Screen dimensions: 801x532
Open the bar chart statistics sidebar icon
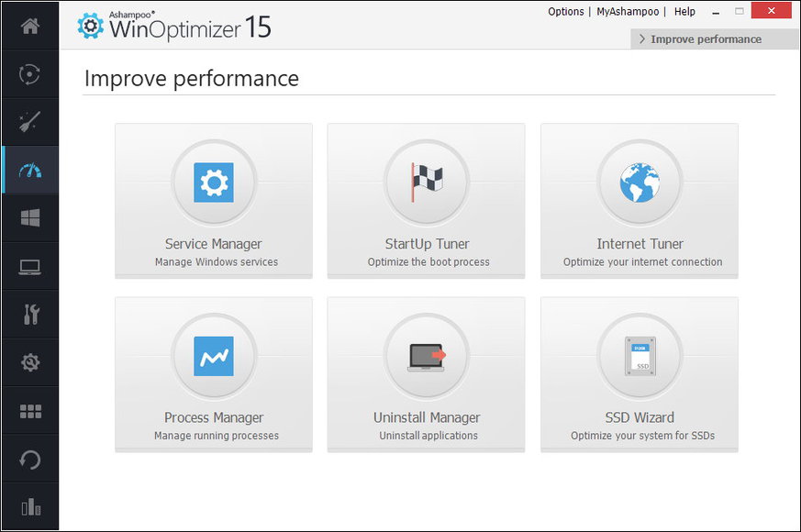[30, 507]
